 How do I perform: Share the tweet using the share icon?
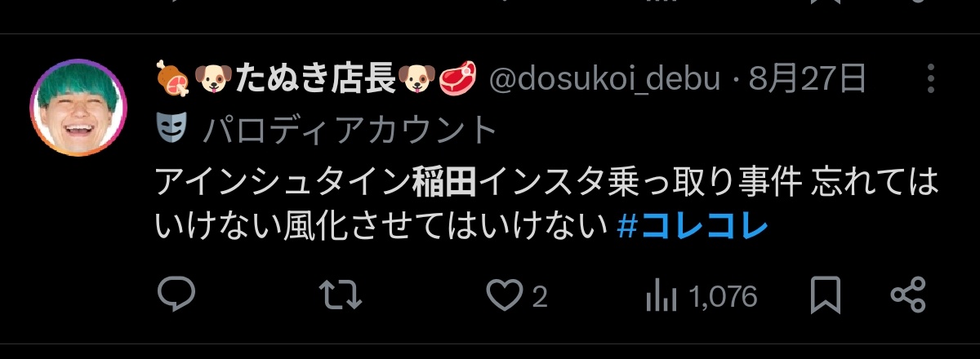[x=908, y=296]
